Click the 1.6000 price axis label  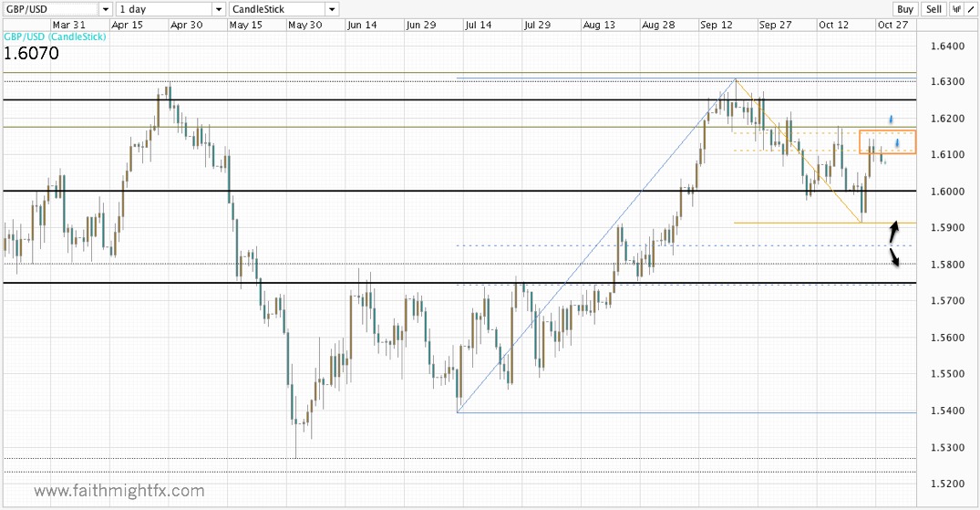click(947, 192)
